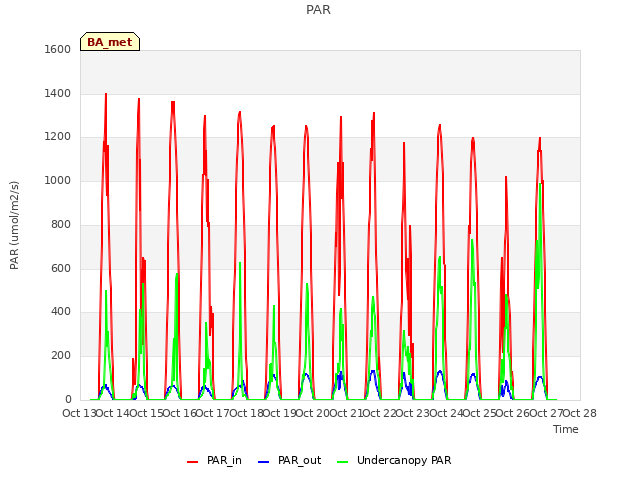Toggle PAR_out legend entry
The width and height of the screenshot is (640, 480).
[x=289, y=460]
